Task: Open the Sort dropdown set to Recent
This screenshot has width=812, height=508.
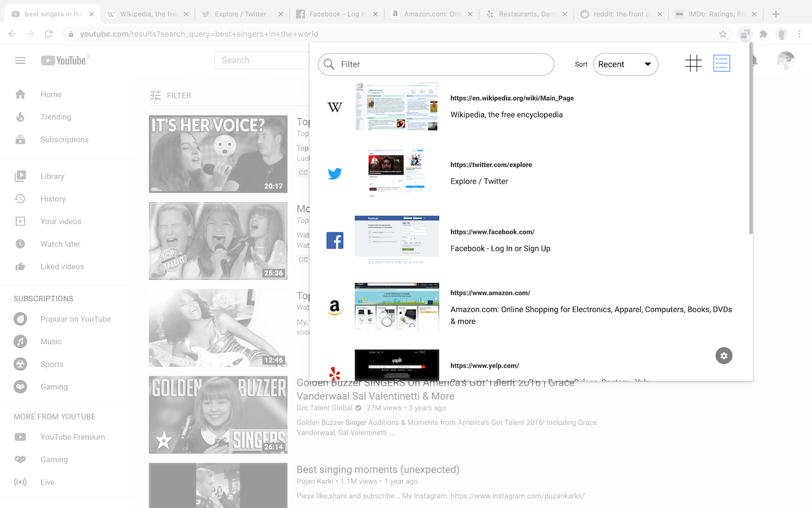Action: click(625, 63)
